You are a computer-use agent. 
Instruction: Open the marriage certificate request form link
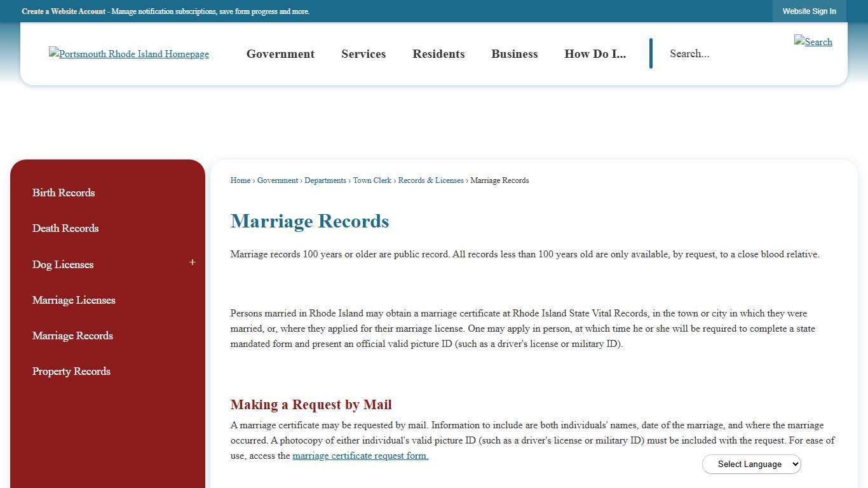360,456
